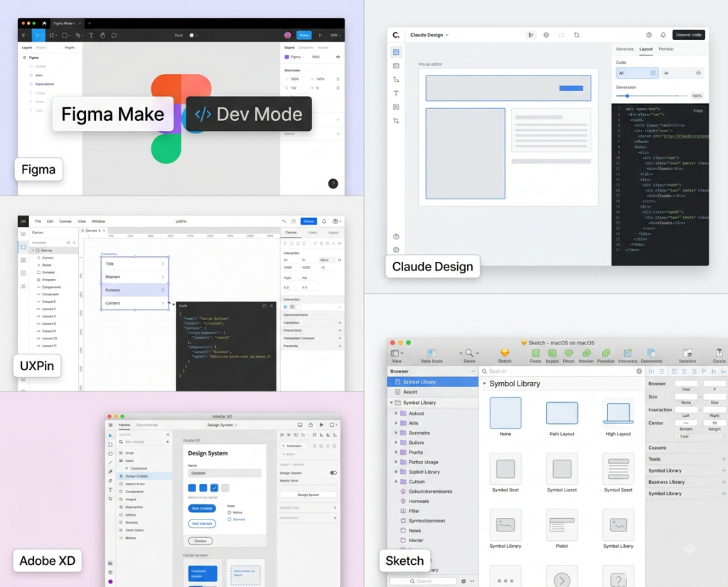Image resolution: width=728 pixels, height=587 pixels.
Task: Open the zoom level dropdown in Figma
Action: point(336,36)
